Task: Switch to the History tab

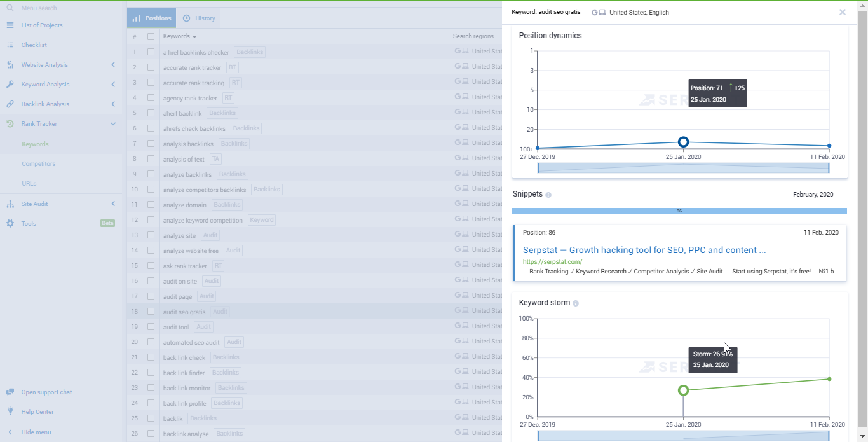Action: click(x=199, y=18)
